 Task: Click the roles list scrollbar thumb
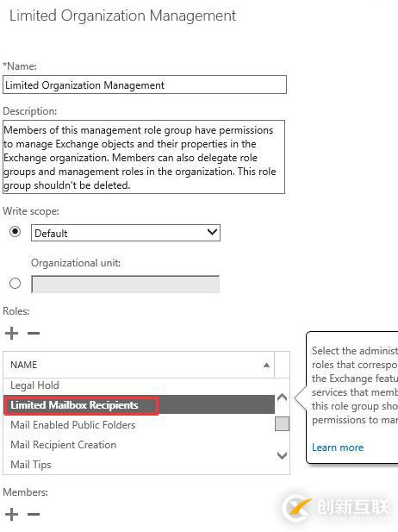pyautogui.click(x=282, y=423)
